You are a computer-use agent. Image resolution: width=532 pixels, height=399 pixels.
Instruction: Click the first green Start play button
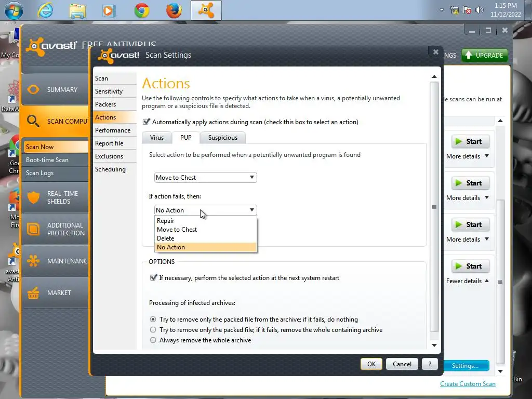coord(470,141)
